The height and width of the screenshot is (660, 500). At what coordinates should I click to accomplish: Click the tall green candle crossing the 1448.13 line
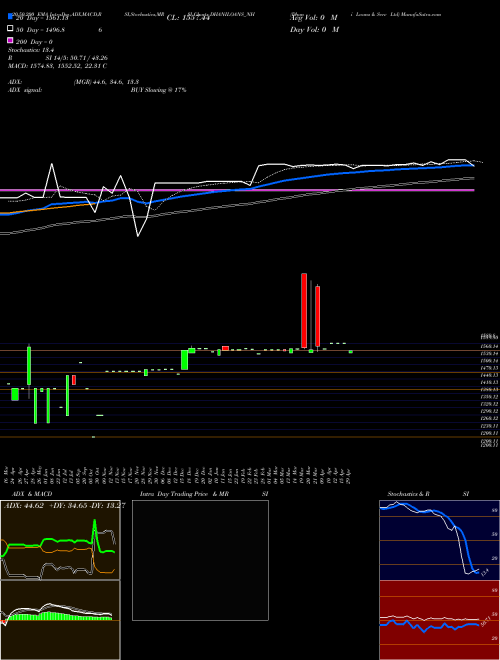pyautogui.click(x=29, y=365)
